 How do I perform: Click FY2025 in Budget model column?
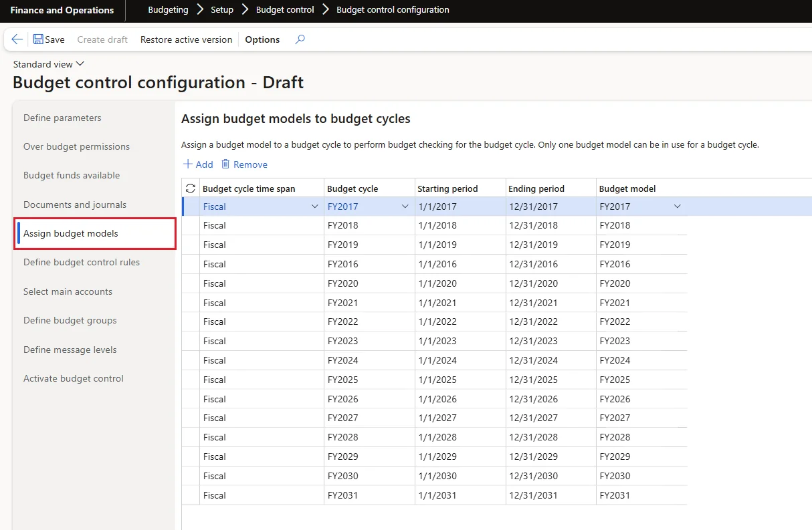point(642,380)
